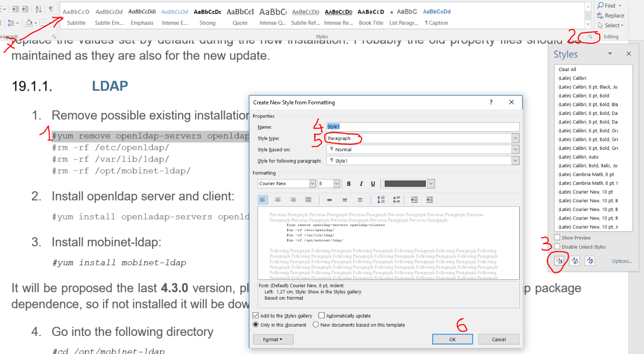Image resolution: width=644 pixels, height=354 pixels.
Task: Click the Options link in Styles pane
Action: pyautogui.click(x=622, y=261)
